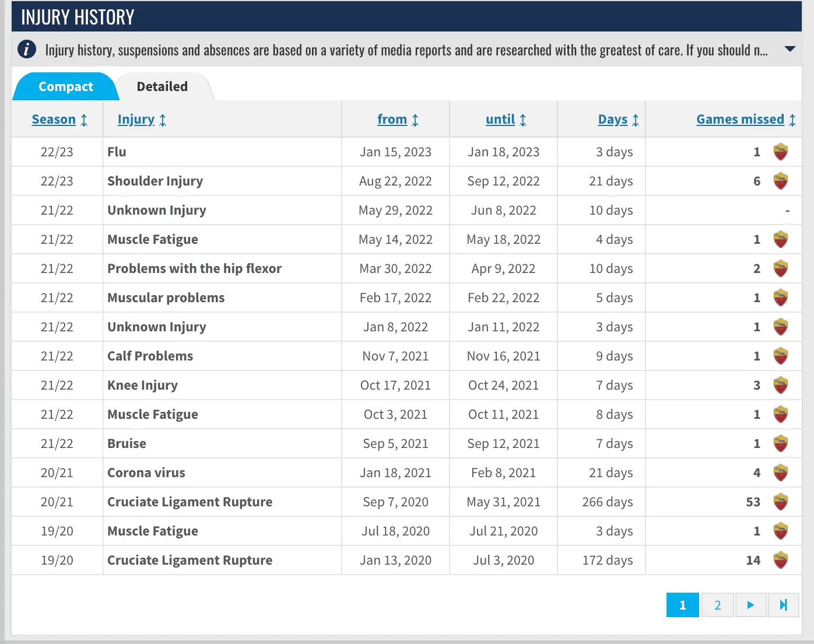The width and height of the screenshot is (814, 644).
Task: Click the info icon beside injury disclaimer
Action: (27, 50)
